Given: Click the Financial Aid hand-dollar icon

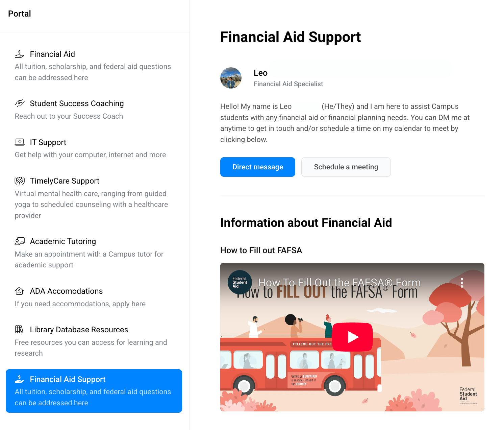Looking at the screenshot, I should [x=20, y=54].
